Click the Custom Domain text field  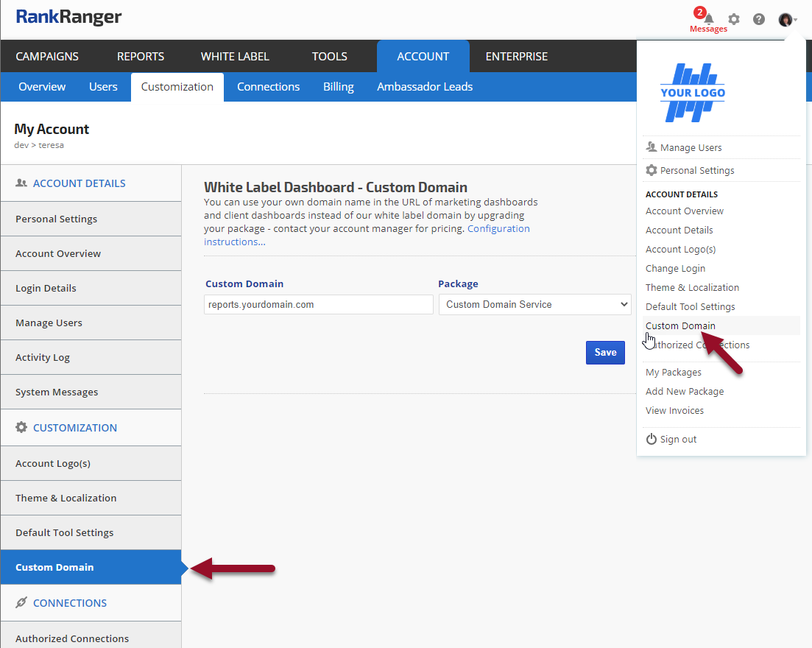click(x=318, y=304)
